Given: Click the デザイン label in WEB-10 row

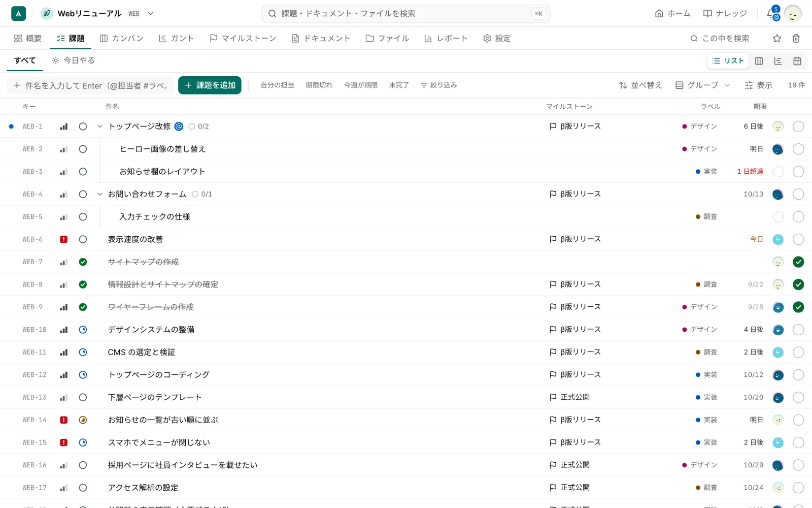Looking at the screenshot, I should tap(699, 330).
